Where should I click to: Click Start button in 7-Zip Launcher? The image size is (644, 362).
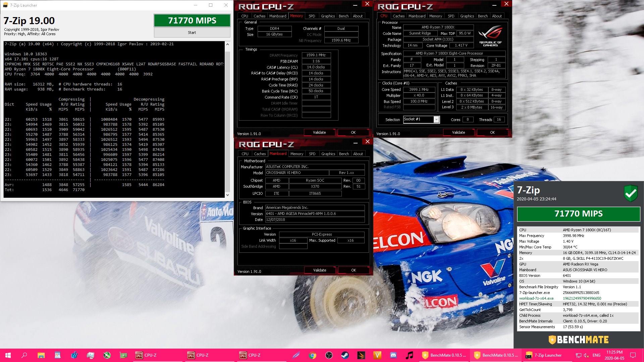tap(192, 33)
